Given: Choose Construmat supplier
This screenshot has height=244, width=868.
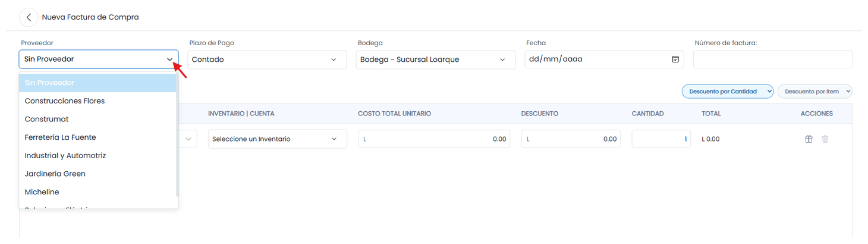Looking at the screenshot, I should tap(98, 119).
